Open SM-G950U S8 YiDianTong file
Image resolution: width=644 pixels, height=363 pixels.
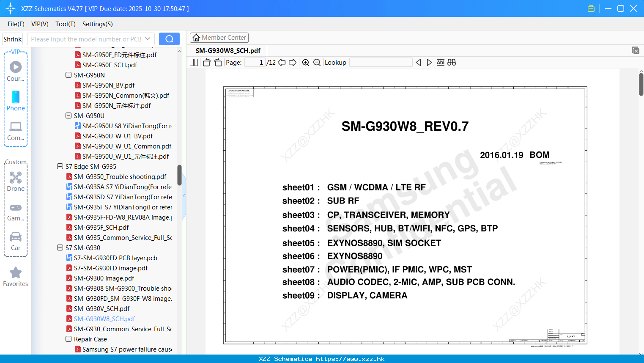pos(123,126)
